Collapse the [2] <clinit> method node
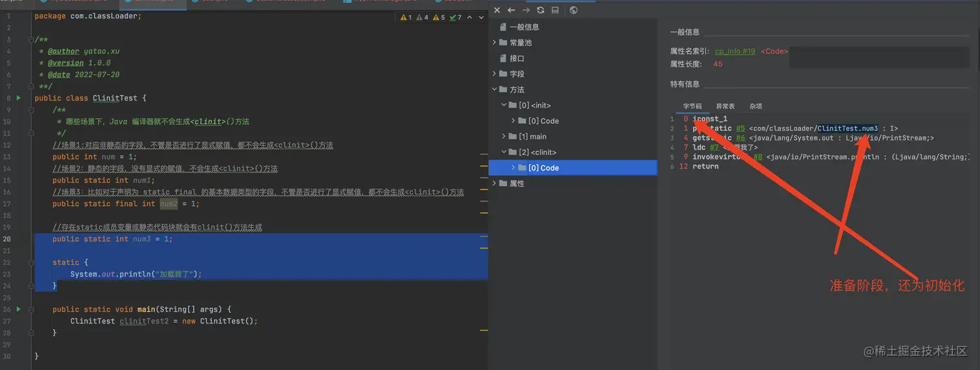 [504, 152]
